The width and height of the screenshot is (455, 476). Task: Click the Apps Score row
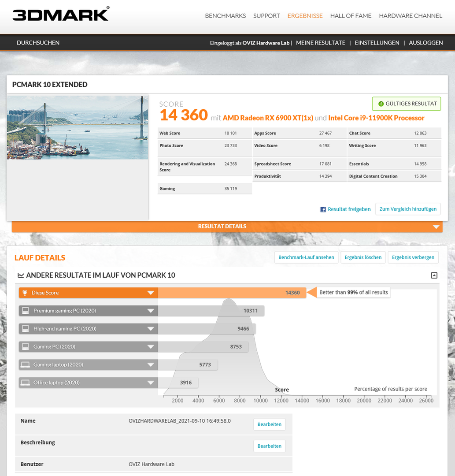(300, 133)
